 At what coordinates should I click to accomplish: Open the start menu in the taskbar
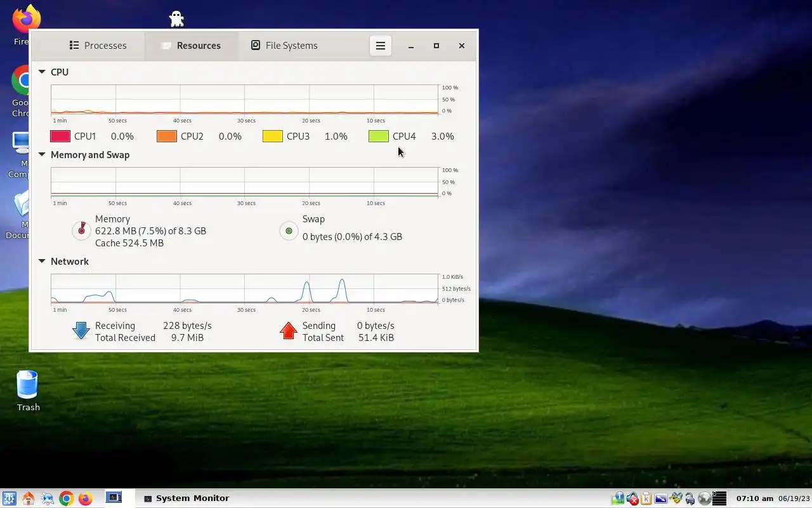10,498
